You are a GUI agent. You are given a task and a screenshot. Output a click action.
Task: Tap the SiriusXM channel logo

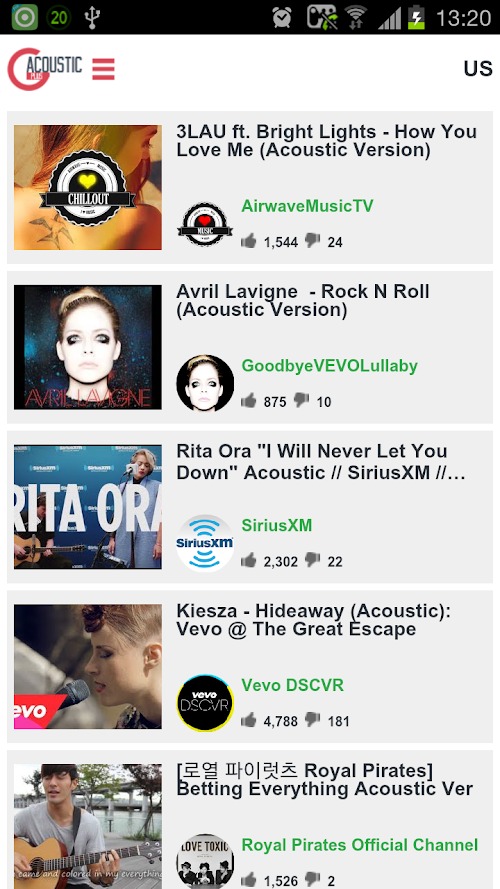pos(205,543)
